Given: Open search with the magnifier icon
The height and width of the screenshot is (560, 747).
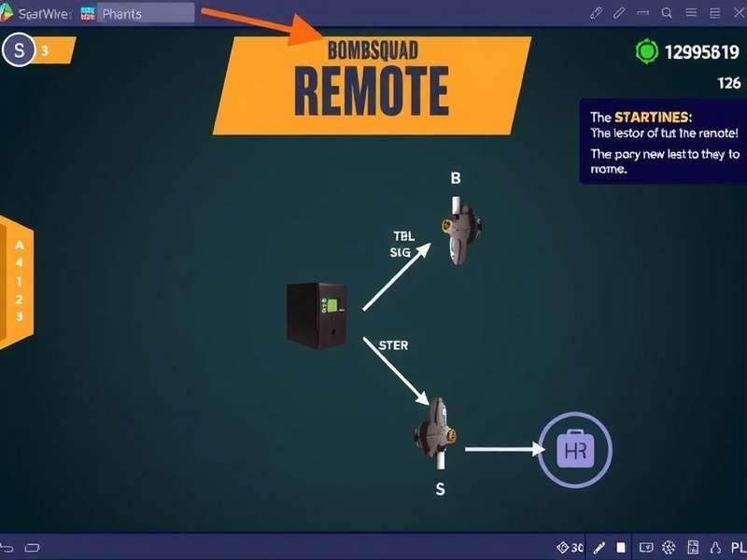Looking at the screenshot, I should (x=667, y=13).
